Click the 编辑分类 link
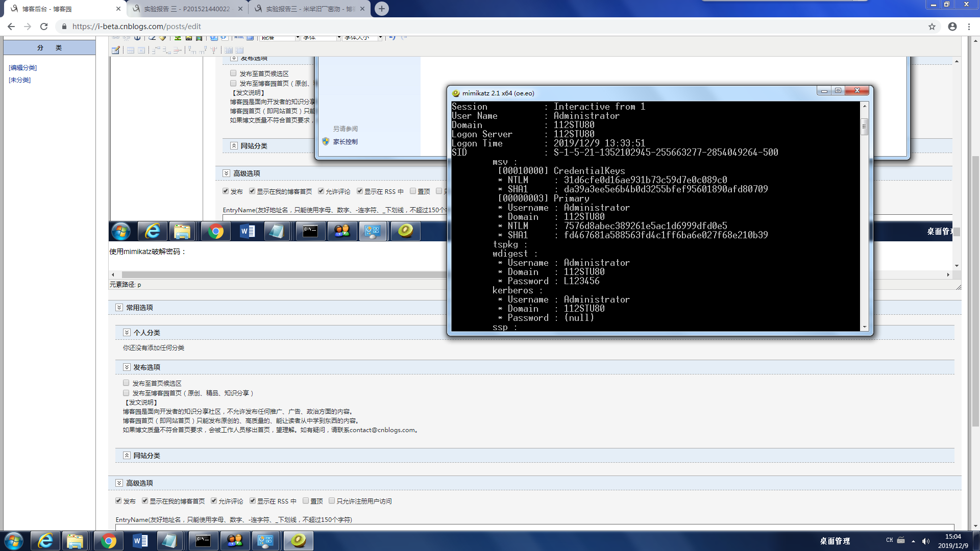Screen dimensions: 980x551 tap(23, 67)
